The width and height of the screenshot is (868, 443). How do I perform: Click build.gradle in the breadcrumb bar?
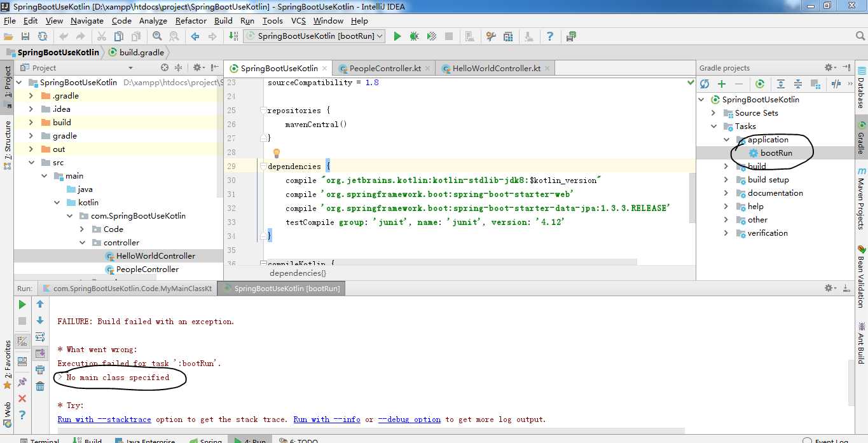click(x=136, y=52)
